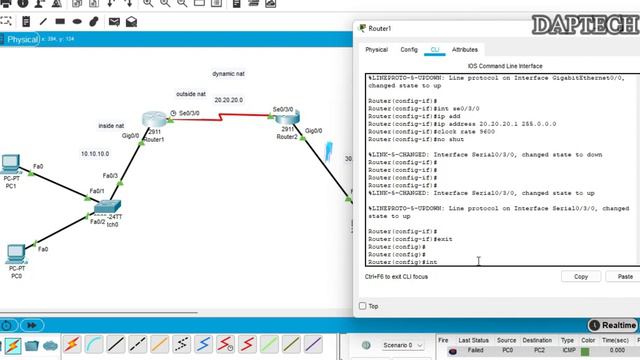Click the Add Simple PDU envelope icon
The image size is (640, 360).
(x=114, y=22)
